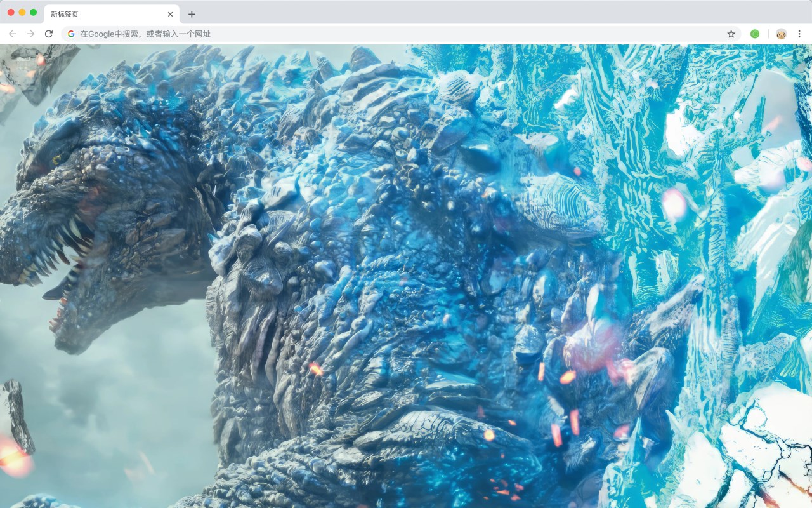The width and height of the screenshot is (812, 508).
Task: Close the window with red button
Action: 11,12
